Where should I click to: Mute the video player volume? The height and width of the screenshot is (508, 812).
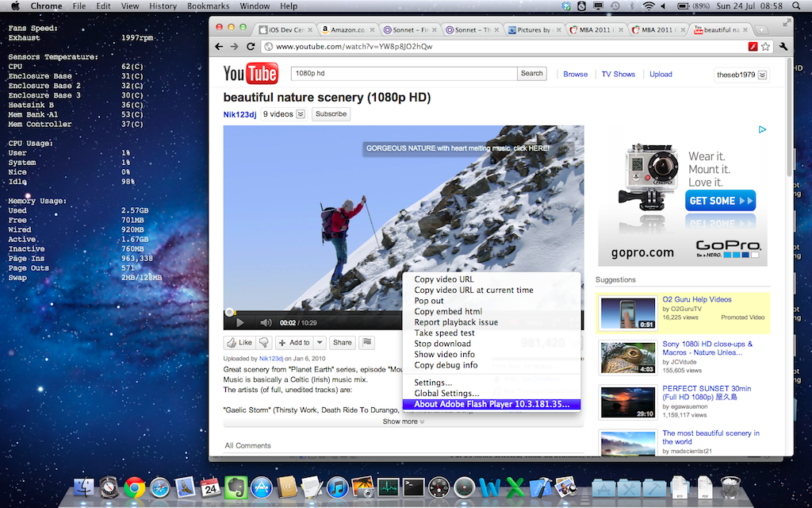pyautogui.click(x=266, y=323)
